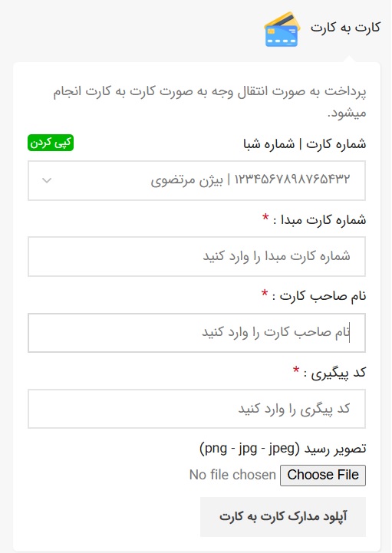Click the Choose File button
The width and height of the screenshot is (392, 553).
[x=323, y=475]
